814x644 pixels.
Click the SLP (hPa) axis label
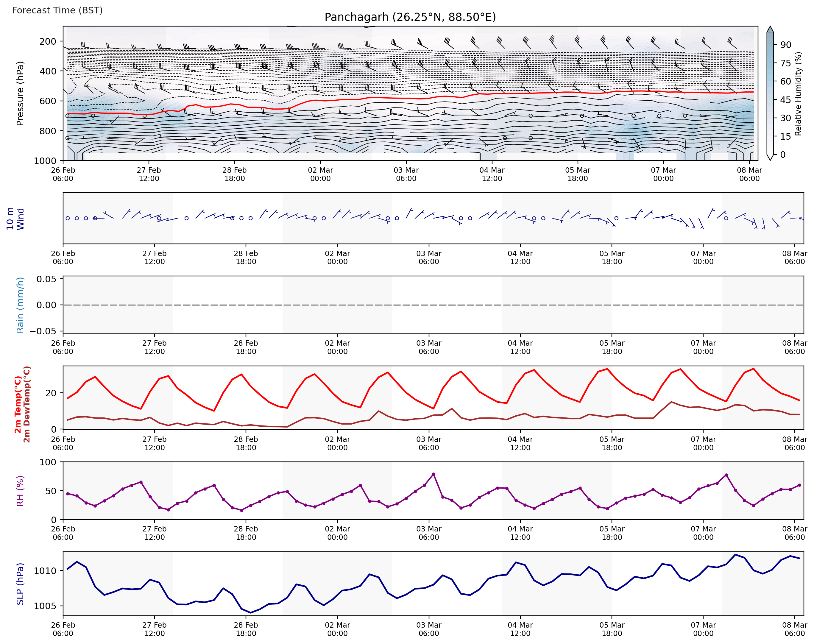click(x=20, y=584)
